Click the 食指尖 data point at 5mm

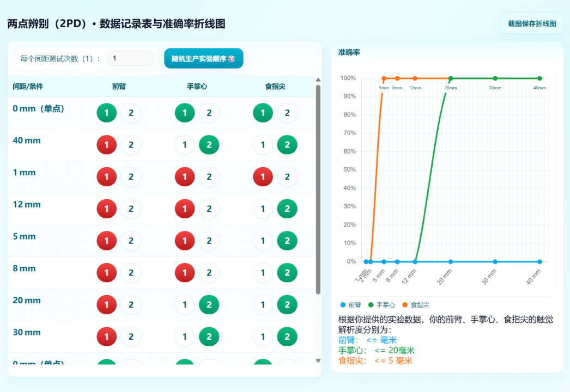384,78
